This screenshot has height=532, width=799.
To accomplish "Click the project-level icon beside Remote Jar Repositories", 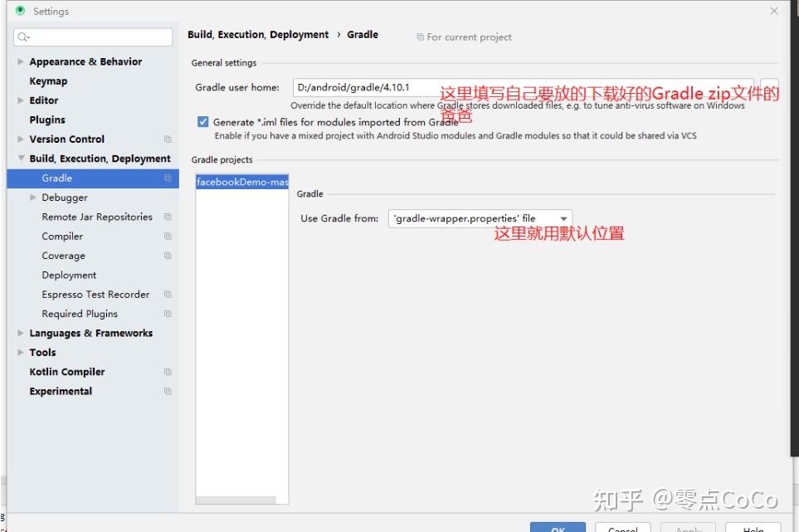I will 168,217.
